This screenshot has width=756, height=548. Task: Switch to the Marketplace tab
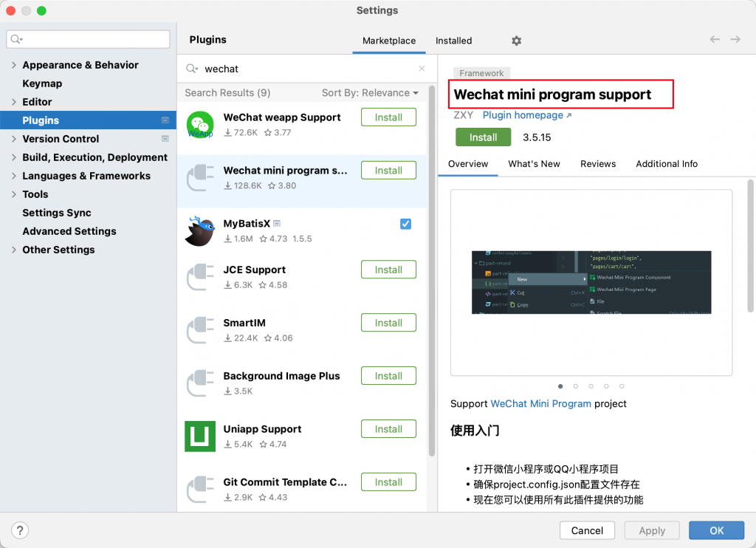tap(389, 41)
